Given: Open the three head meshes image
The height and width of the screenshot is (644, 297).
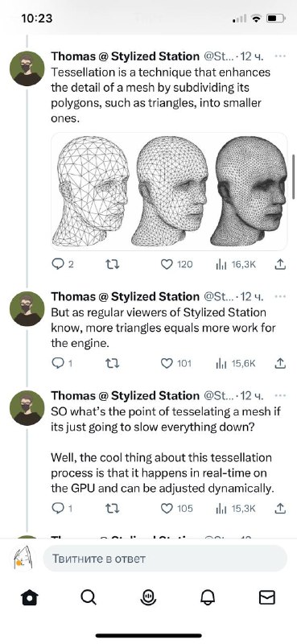Looking at the screenshot, I should 169,192.
